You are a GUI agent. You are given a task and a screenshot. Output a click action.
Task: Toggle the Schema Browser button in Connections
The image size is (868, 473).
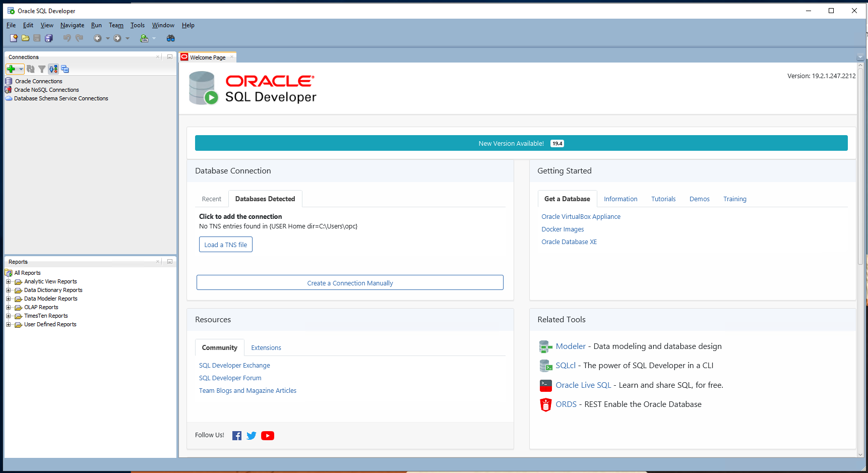pos(53,69)
